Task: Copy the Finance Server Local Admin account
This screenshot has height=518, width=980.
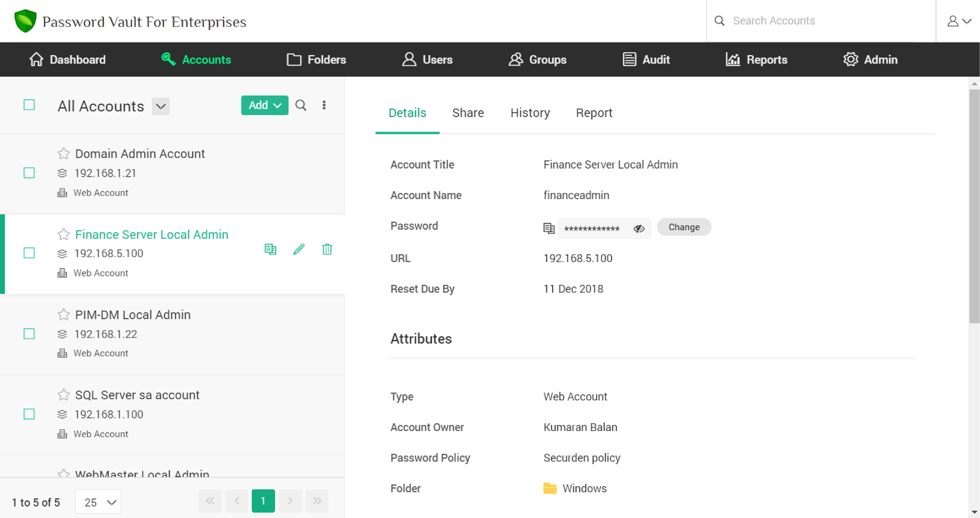Action: 270,250
